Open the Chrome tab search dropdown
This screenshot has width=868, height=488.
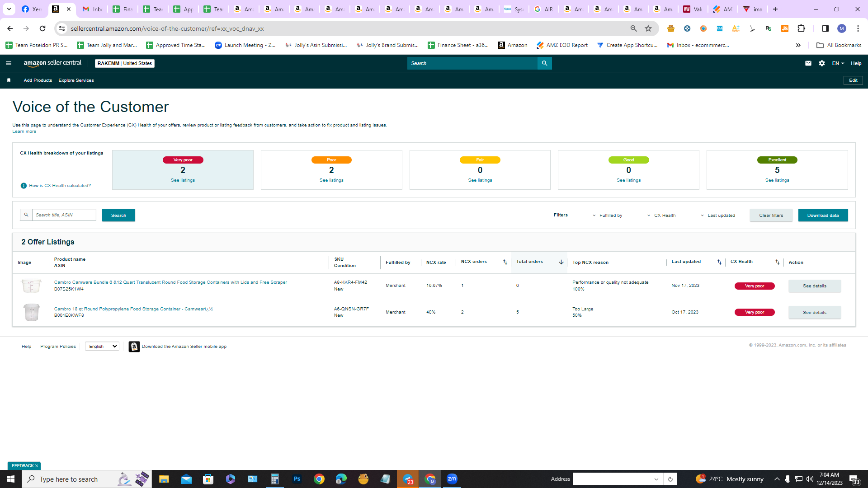(x=9, y=9)
